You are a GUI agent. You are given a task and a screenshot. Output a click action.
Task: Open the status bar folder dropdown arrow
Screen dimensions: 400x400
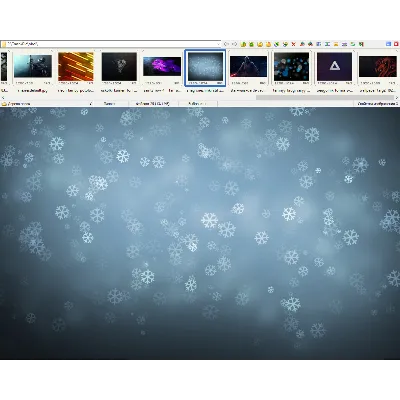click(x=91, y=104)
